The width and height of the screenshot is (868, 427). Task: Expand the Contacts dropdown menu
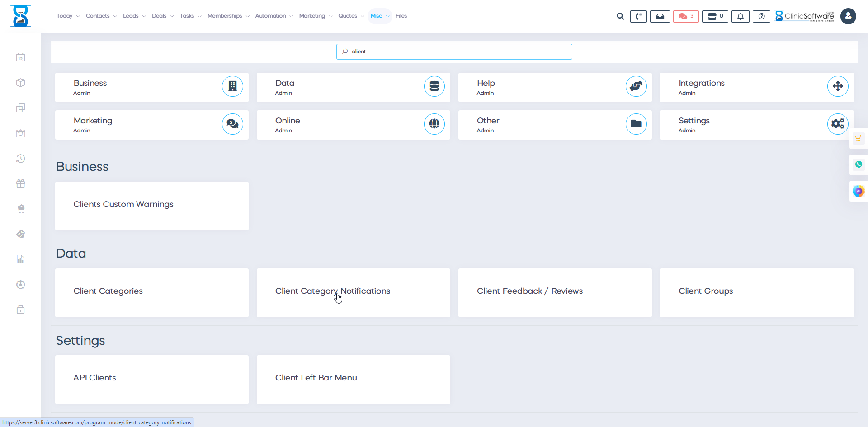(101, 16)
